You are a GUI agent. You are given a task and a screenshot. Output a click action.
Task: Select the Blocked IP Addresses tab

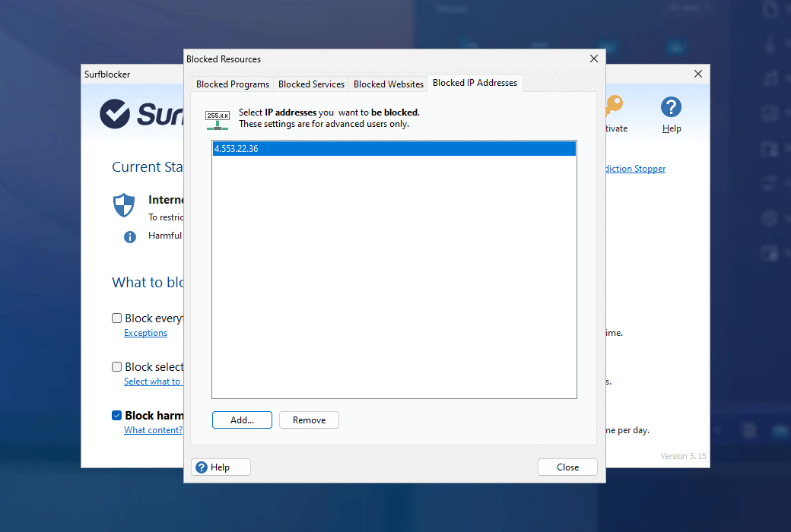[x=475, y=83]
